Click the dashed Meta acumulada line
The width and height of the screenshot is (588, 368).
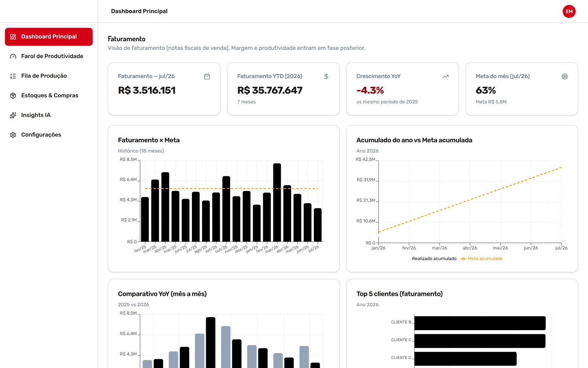pyautogui.click(x=470, y=200)
